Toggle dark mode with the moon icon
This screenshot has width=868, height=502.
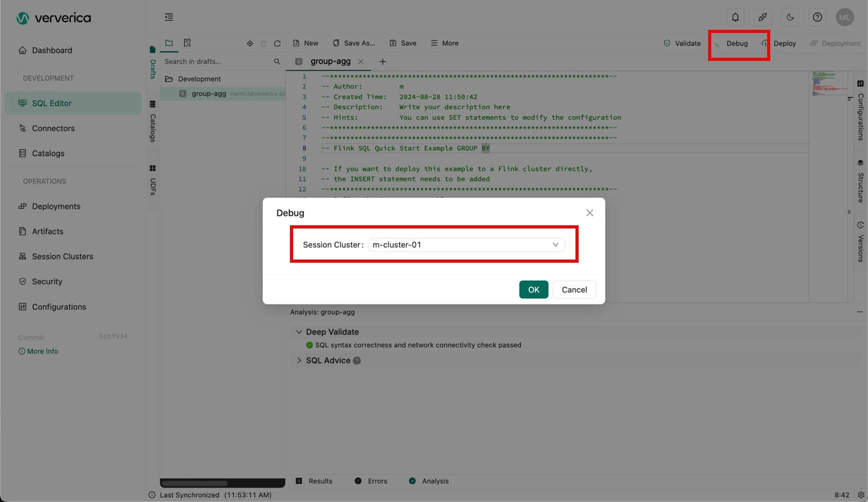(790, 17)
